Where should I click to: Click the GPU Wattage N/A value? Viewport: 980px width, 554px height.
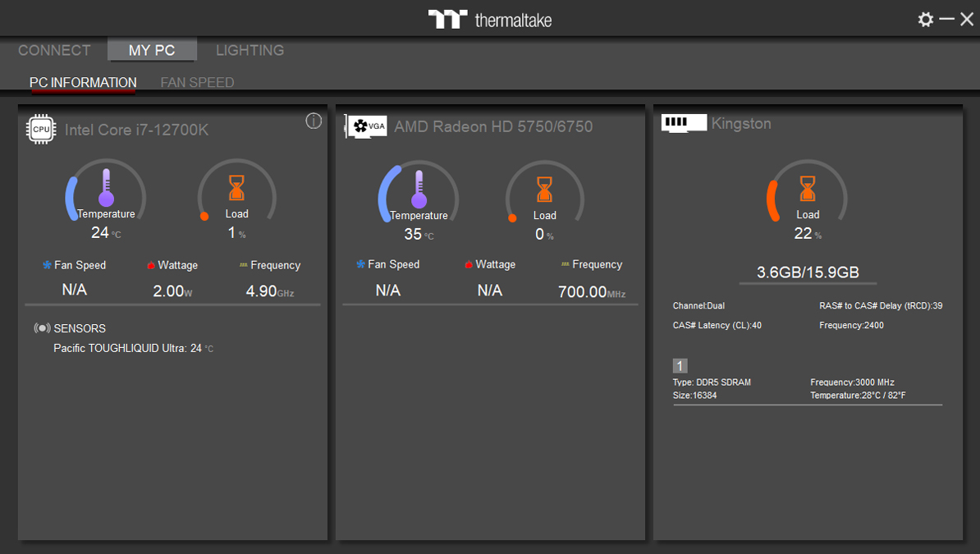point(489,290)
